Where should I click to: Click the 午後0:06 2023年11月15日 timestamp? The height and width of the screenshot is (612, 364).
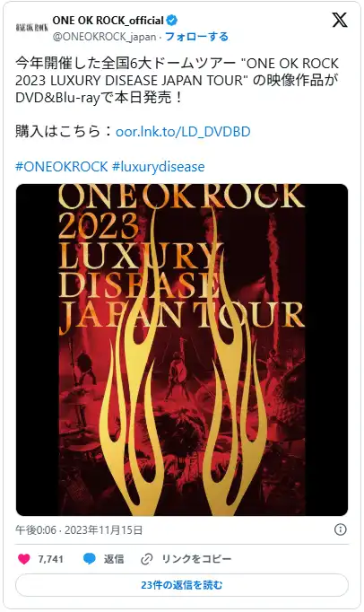(79, 530)
